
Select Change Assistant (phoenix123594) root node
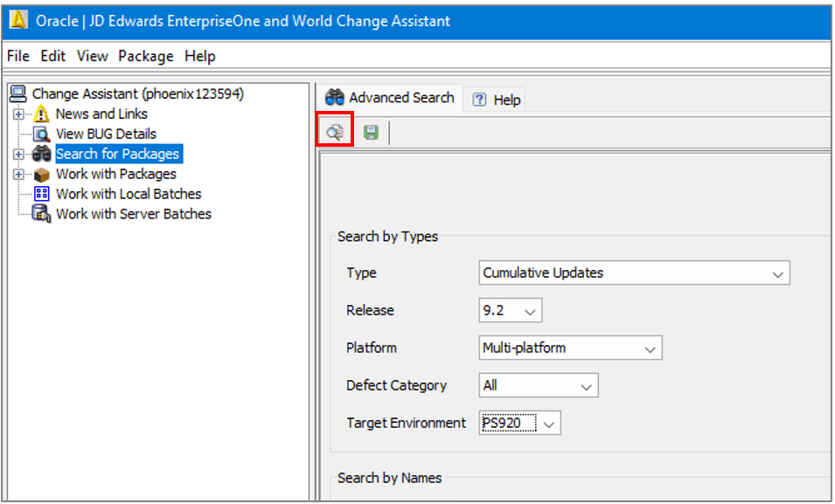(x=138, y=93)
